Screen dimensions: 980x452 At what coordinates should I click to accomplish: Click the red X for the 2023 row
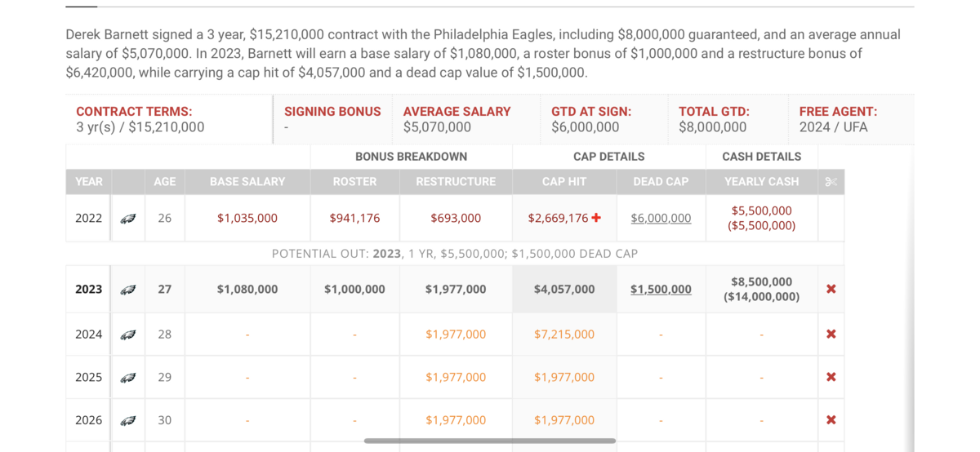pyautogui.click(x=831, y=290)
